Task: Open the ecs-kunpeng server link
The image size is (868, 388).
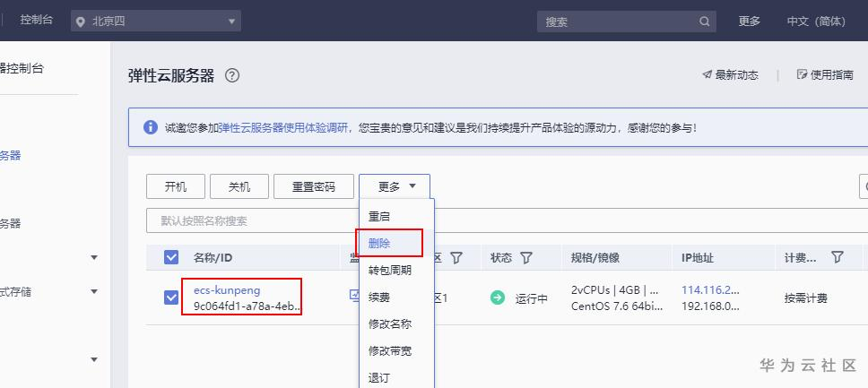Action: click(227, 290)
